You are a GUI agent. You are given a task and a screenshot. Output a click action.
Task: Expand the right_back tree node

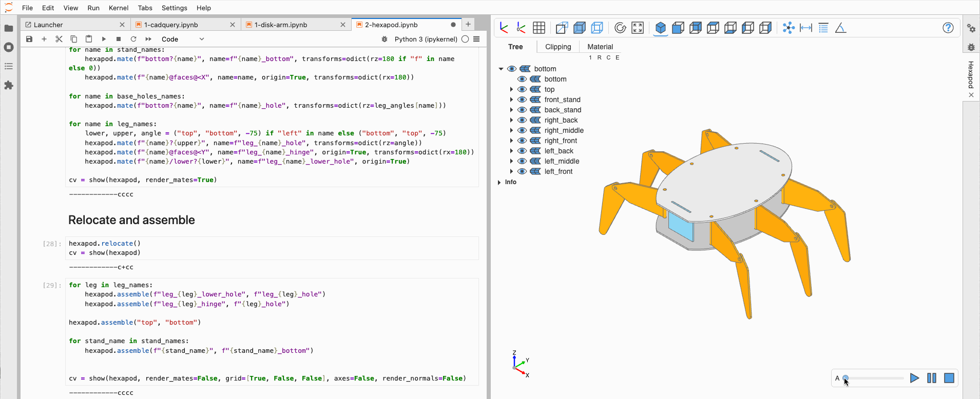pos(511,120)
